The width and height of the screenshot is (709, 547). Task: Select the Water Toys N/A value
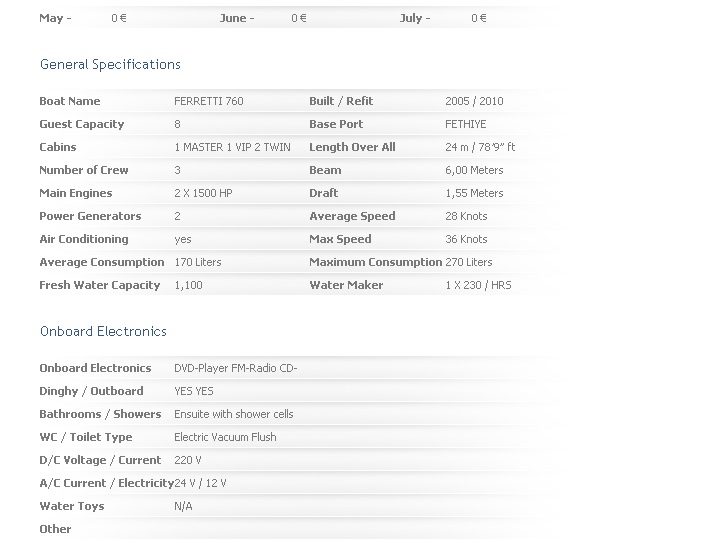(183, 506)
